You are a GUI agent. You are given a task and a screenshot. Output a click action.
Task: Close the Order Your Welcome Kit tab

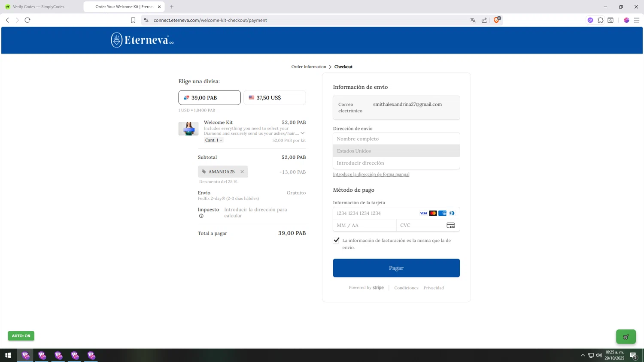point(159,7)
